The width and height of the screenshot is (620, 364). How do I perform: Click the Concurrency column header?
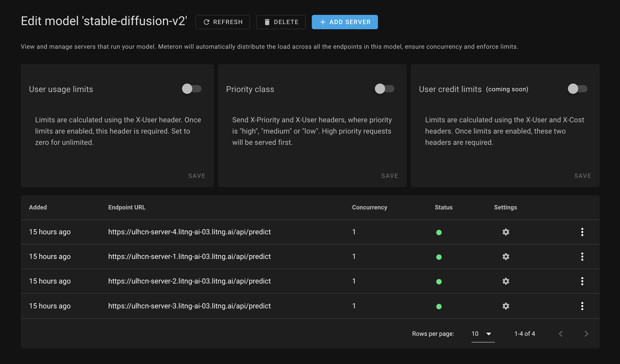point(369,207)
